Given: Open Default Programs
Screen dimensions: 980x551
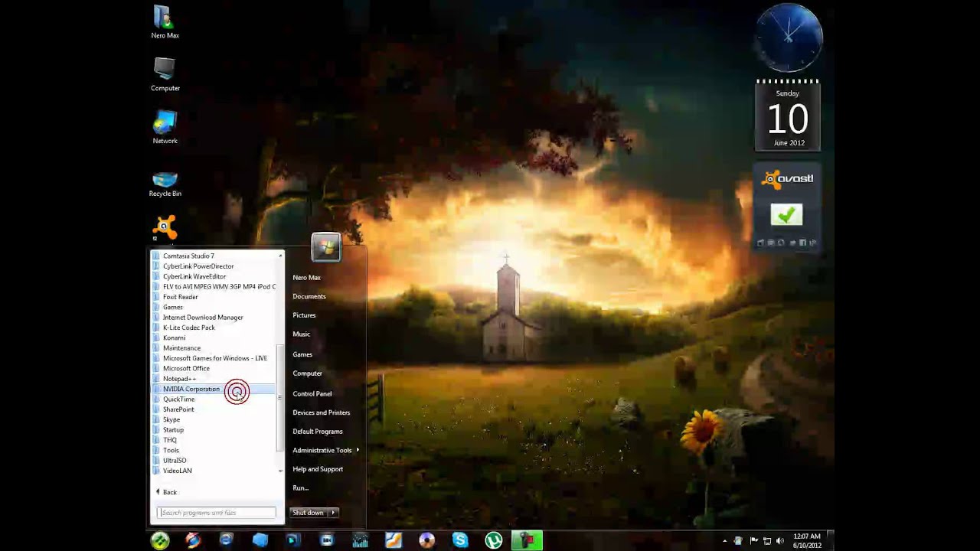Looking at the screenshot, I should click(318, 432).
